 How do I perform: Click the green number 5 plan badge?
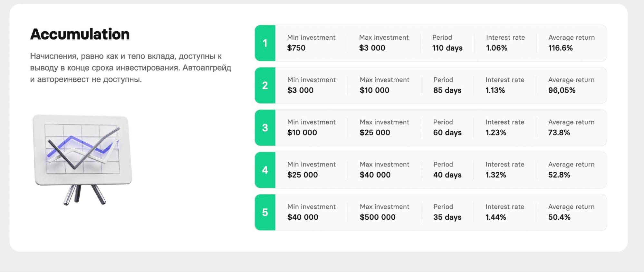coord(265,212)
